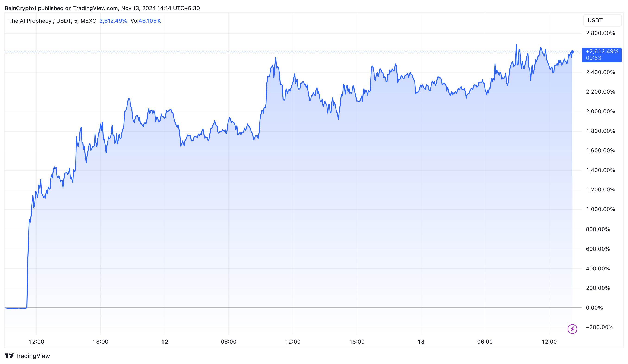Click the +2,612.49% price label tag

[x=602, y=52]
